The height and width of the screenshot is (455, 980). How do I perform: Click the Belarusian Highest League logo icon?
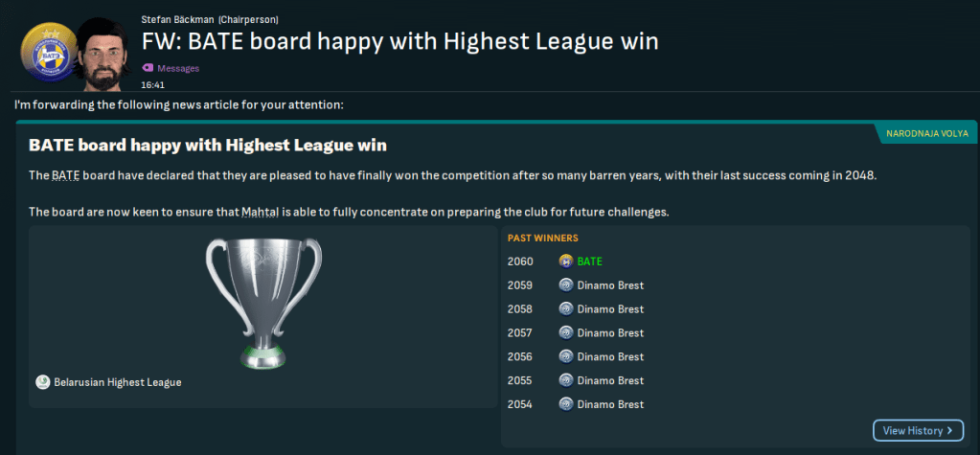click(42, 382)
